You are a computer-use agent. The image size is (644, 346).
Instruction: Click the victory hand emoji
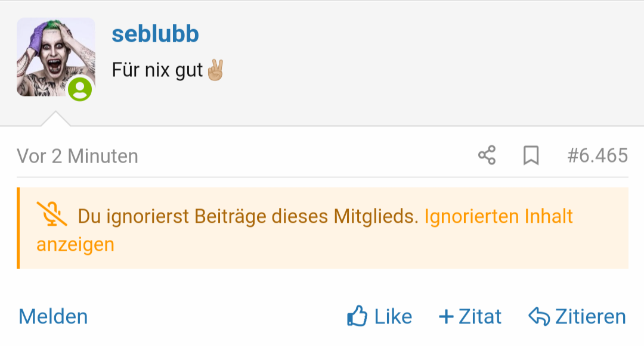(x=215, y=70)
